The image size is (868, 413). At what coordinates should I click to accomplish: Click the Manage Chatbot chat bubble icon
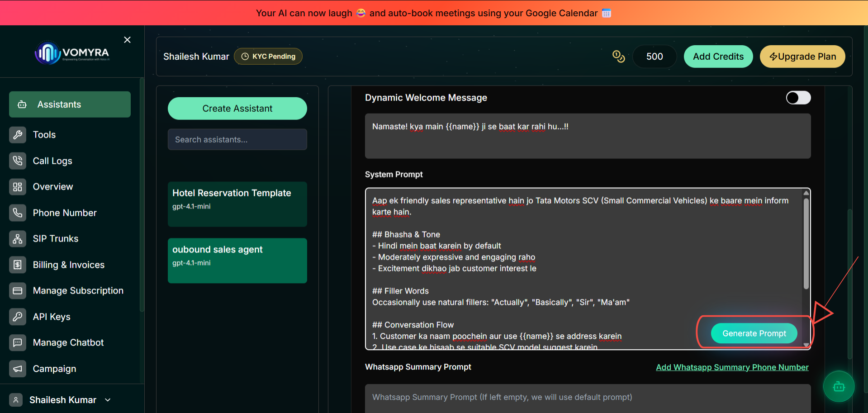pyautogui.click(x=18, y=343)
